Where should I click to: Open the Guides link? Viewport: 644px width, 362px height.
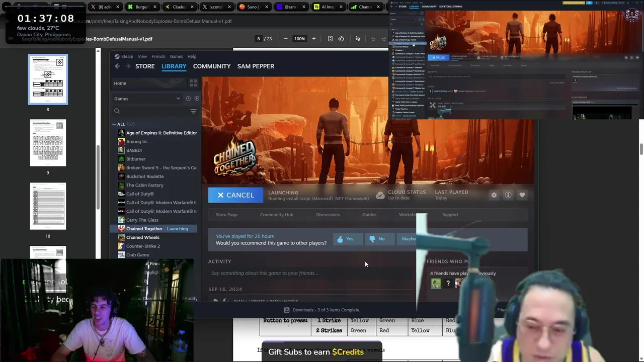369,215
